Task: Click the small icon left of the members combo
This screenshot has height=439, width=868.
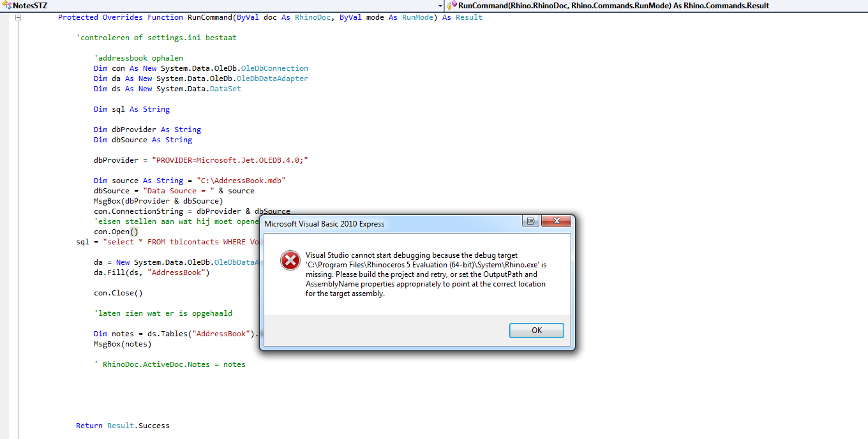Action: click(x=450, y=6)
